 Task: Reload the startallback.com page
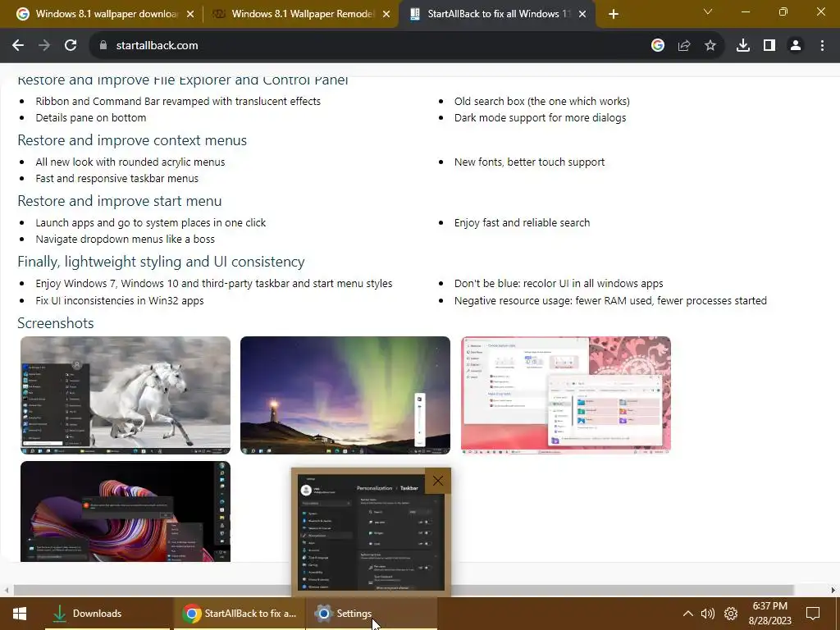click(71, 46)
